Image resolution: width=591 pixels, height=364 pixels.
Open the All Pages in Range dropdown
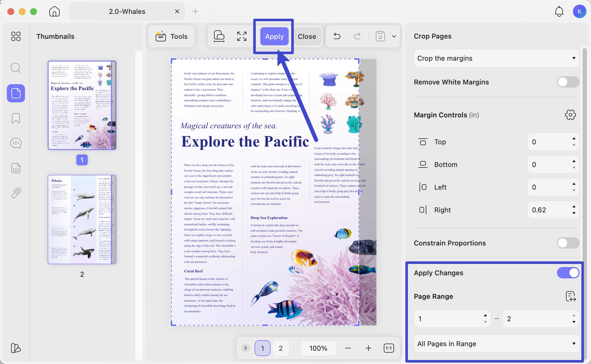[x=496, y=344]
